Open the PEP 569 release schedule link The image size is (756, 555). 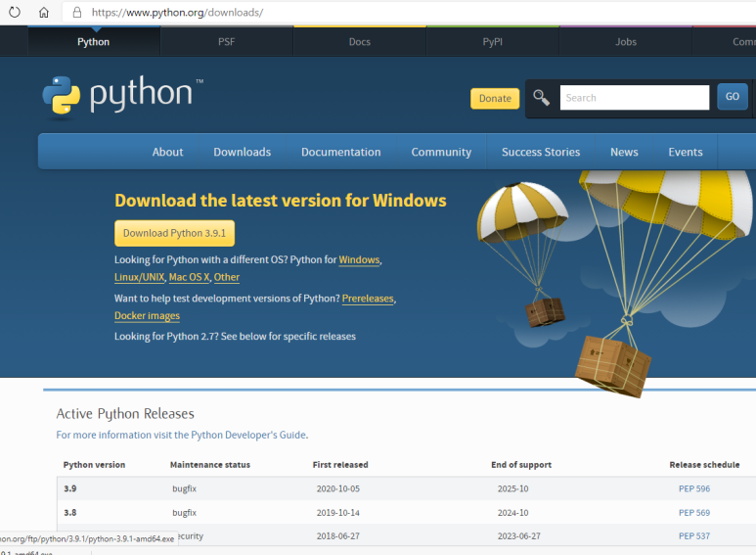694,513
